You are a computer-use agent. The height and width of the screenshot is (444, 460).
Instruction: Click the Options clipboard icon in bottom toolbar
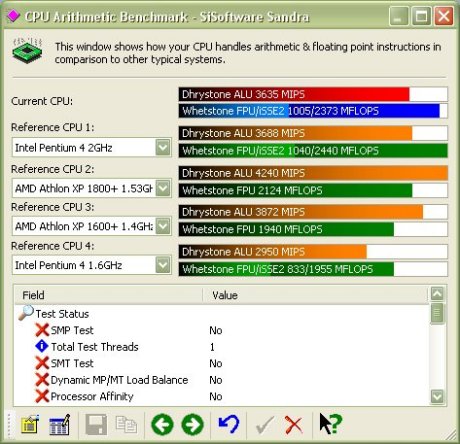tap(30, 425)
